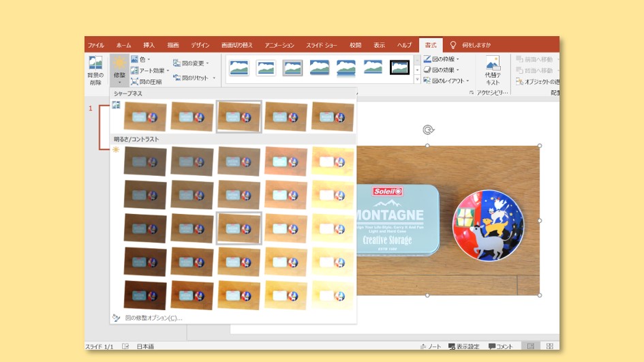
Task: Open 図の修整オプション picture correction options
Action: [153, 318]
